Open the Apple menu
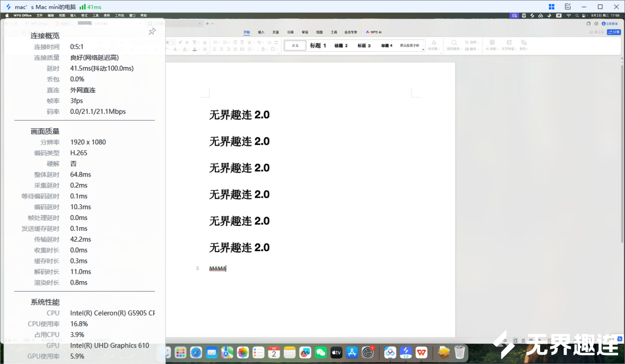Screen dimensions: 625x364 [x=7, y=15]
